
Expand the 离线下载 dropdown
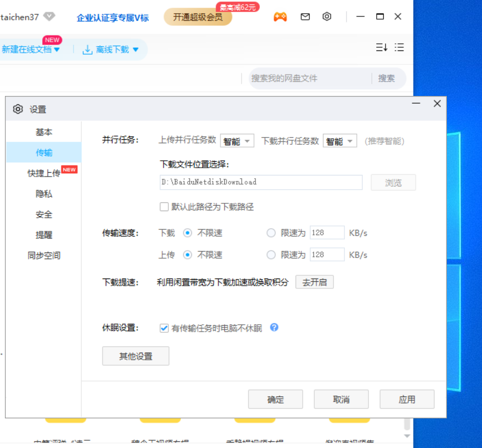pos(135,50)
